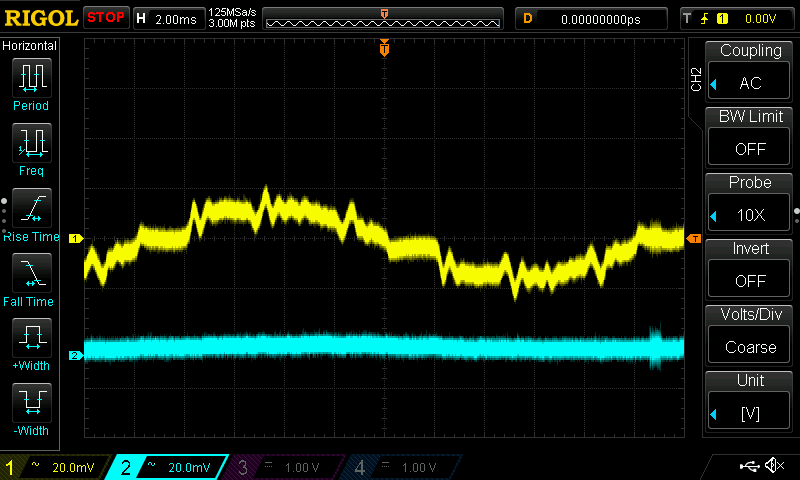The height and width of the screenshot is (480, 800).
Task: Click the 2.00ms timebase value
Action: [176, 19]
